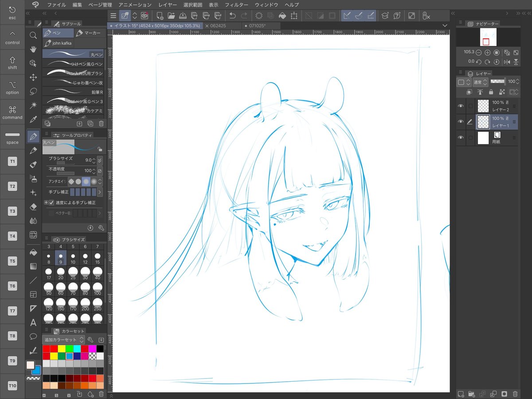This screenshot has height=399, width=532.
Task: Toggle Clip to layer below icon
Action: coord(469,92)
